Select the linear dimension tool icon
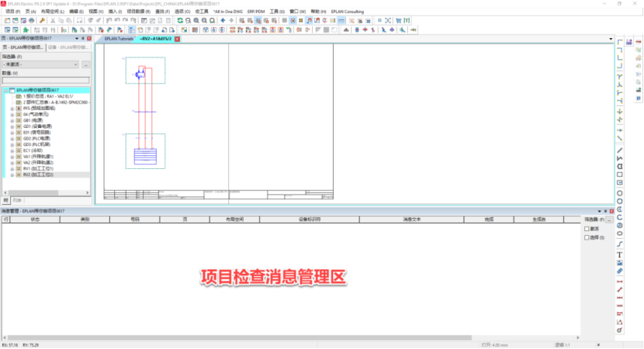This screenshot has width=644, height=349. click(x=620, y=282)
